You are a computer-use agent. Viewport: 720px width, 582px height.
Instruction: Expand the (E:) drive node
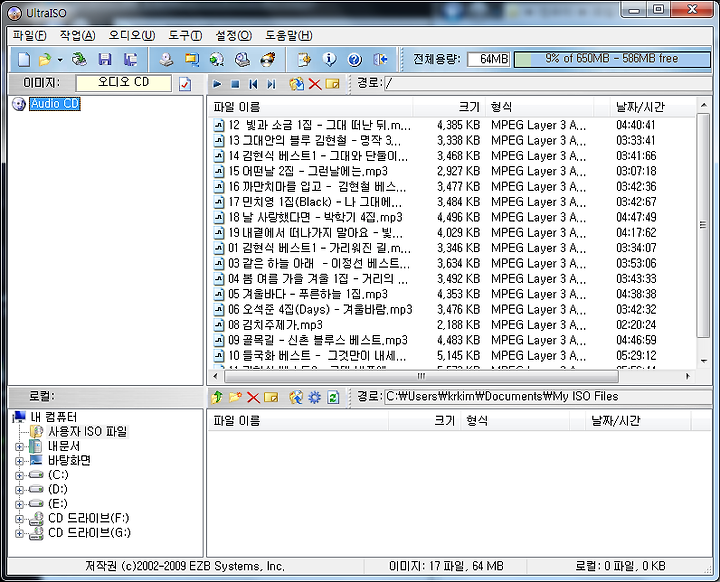(19, 504)
